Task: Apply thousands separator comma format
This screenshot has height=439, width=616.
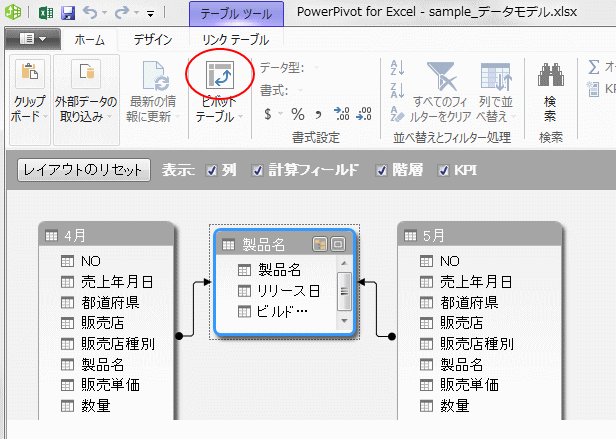Action: [x=318, y=115]
